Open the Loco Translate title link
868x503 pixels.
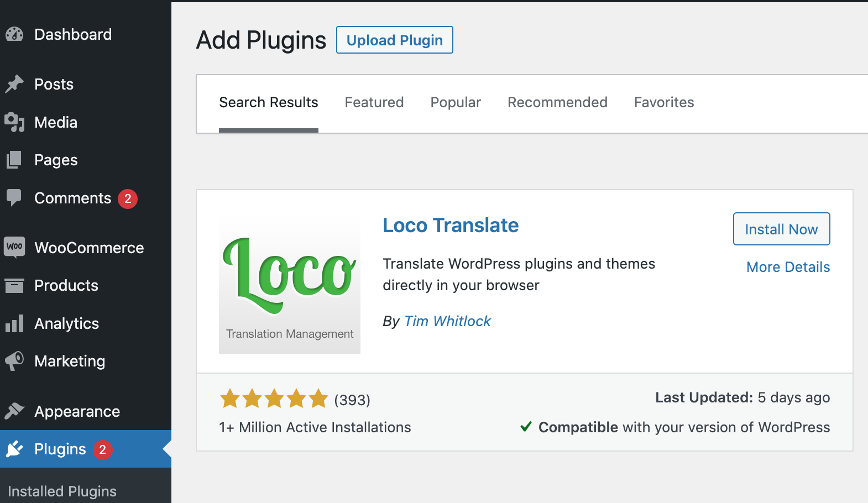451,226
